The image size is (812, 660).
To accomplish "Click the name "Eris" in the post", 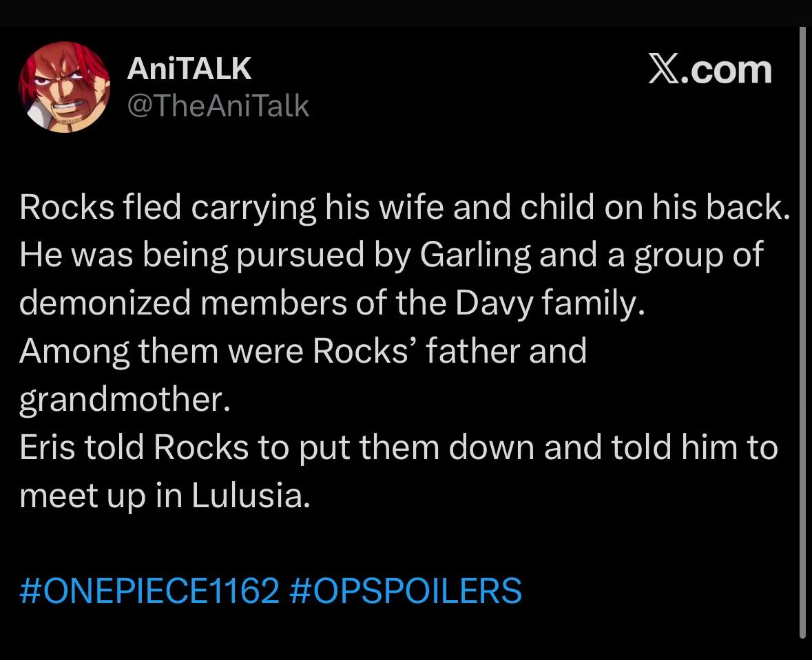I will pyautogui.click(x=47, y=447).
